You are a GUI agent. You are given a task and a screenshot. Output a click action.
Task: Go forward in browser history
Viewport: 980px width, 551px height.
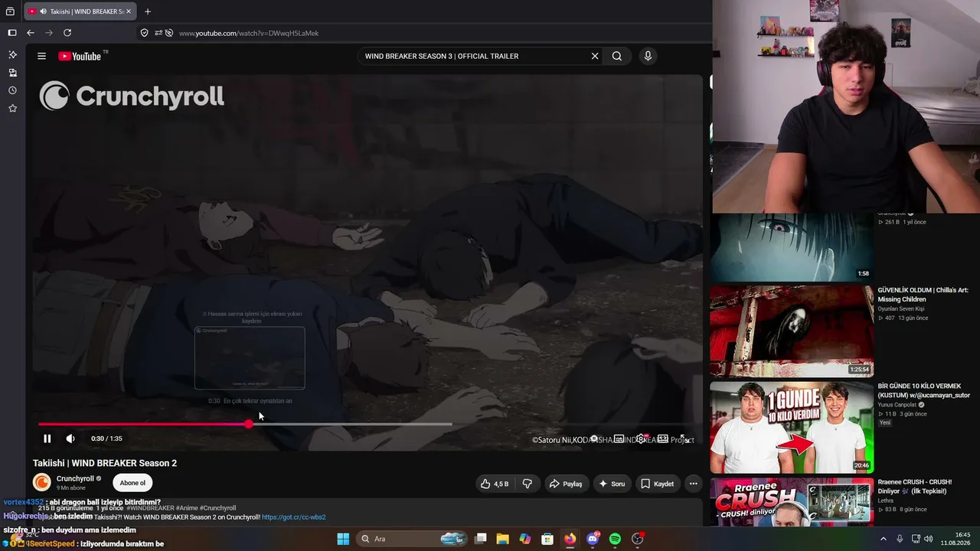(x=49, y=33)
